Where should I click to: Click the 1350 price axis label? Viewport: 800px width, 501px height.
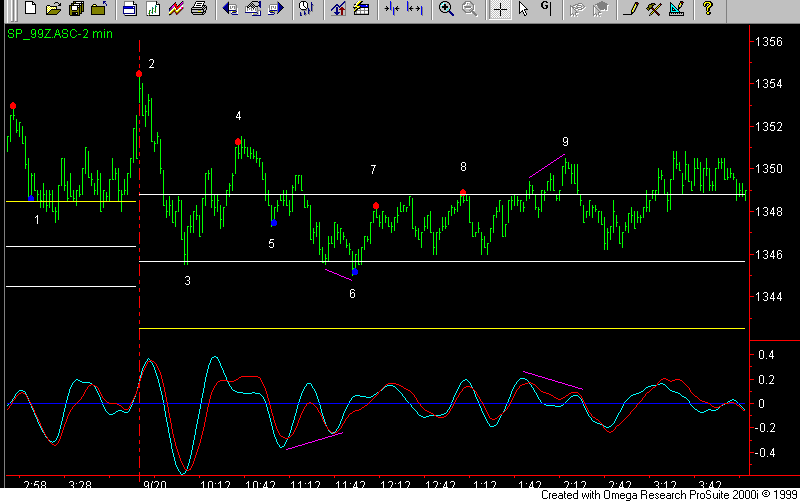(768, 169)
